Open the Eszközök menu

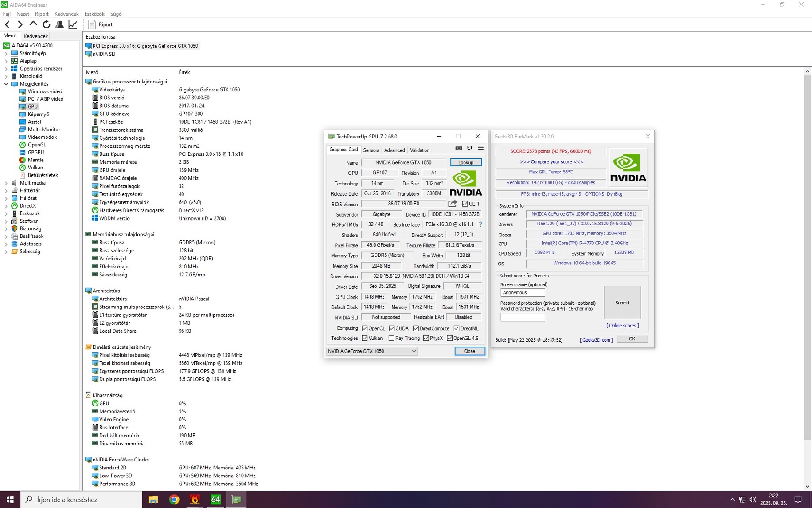pos(94,14)
